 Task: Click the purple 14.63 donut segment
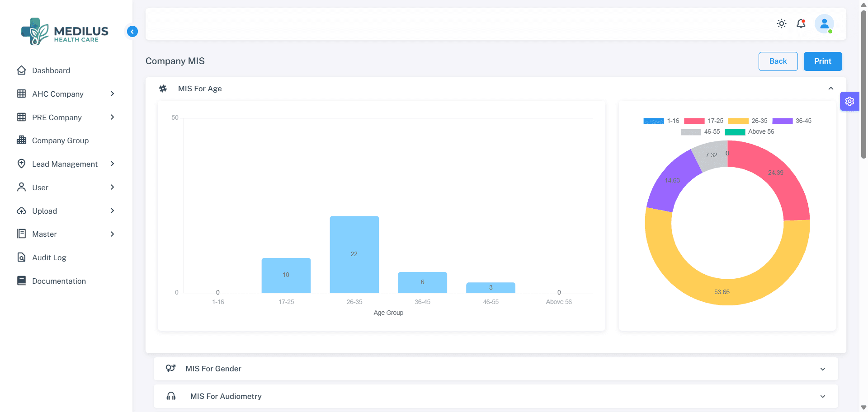672,181
